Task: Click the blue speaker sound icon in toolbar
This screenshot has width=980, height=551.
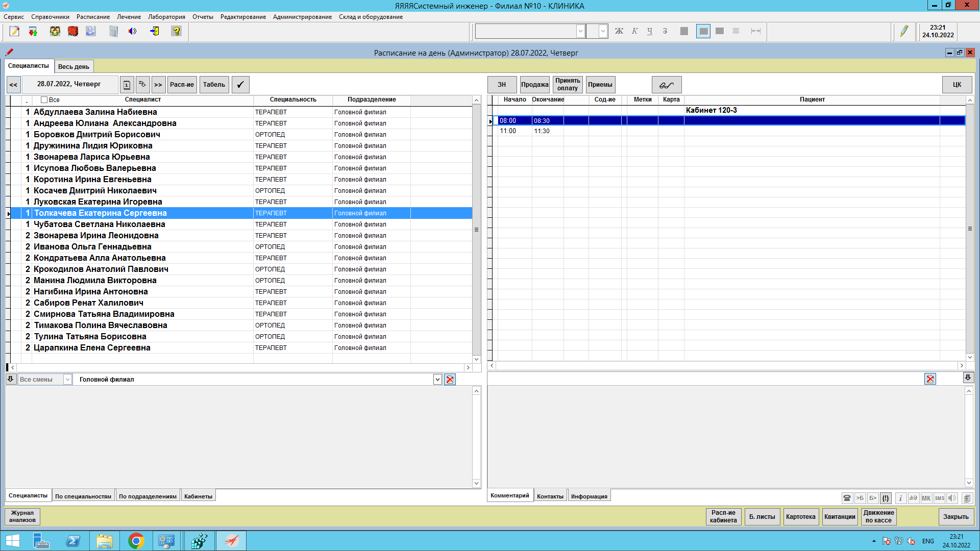Action: click(x=133, y=32)
